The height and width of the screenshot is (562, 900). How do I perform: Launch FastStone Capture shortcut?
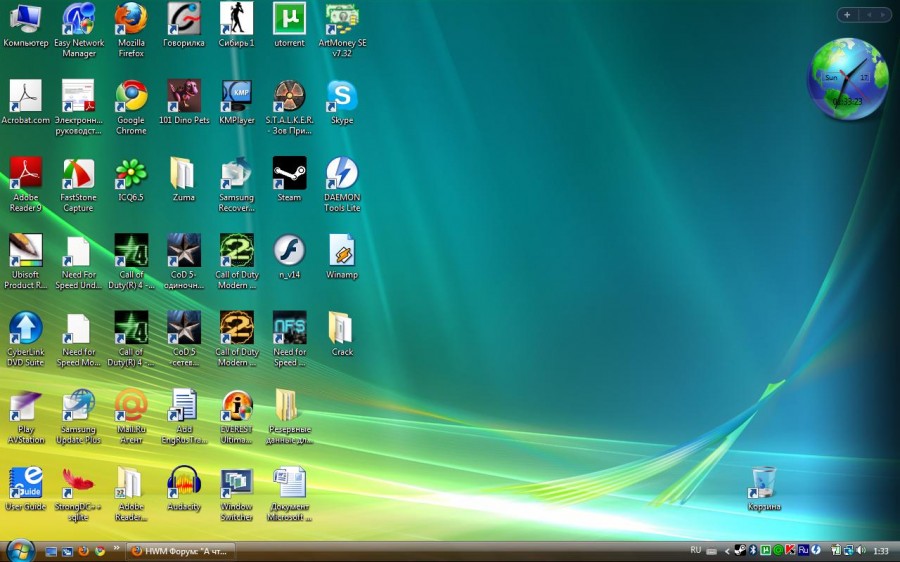(x=79, y=185)
